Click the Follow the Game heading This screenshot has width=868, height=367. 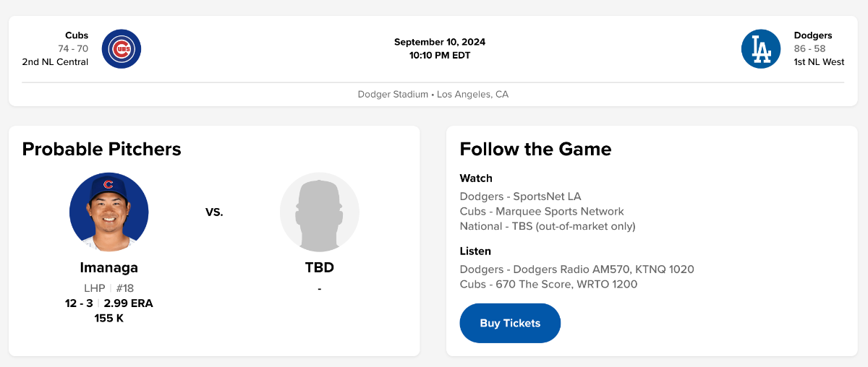(x=535, y=149)
